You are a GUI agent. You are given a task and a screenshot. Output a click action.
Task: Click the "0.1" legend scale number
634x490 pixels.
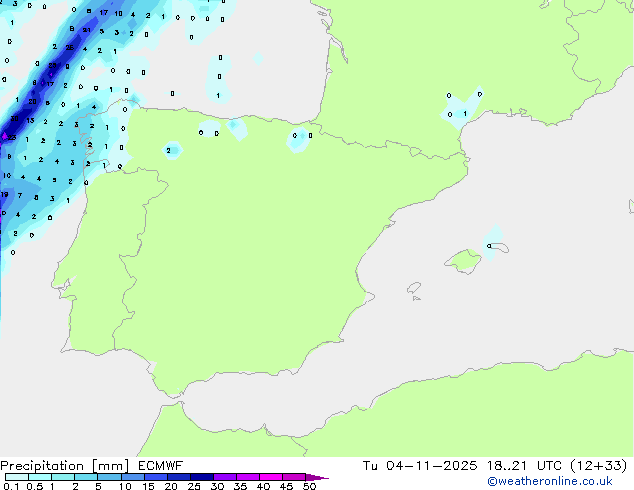(11, 486)
